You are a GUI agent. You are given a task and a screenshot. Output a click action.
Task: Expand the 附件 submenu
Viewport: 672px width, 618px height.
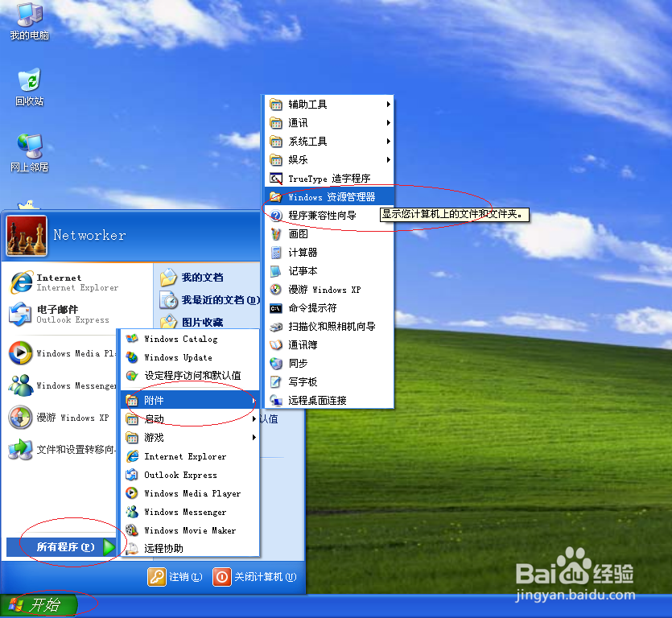coord(190,400)
